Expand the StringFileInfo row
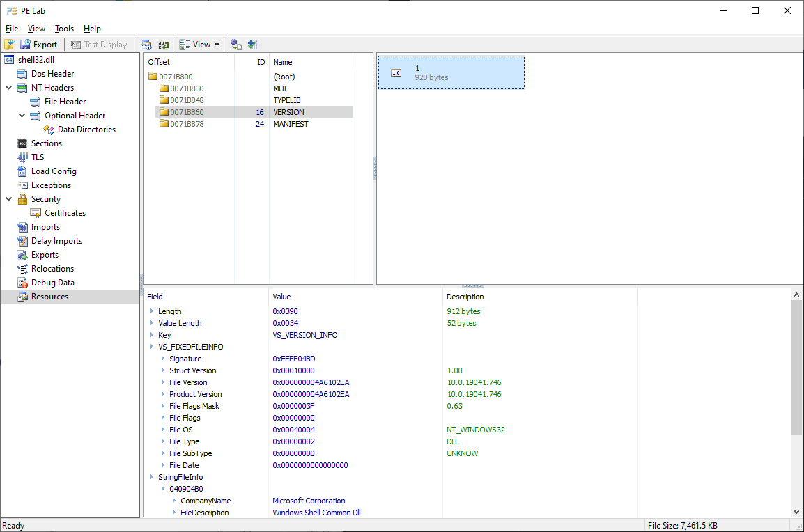This screenshot has width=804, height=532. pyautogui.click(x=152, y=477)
